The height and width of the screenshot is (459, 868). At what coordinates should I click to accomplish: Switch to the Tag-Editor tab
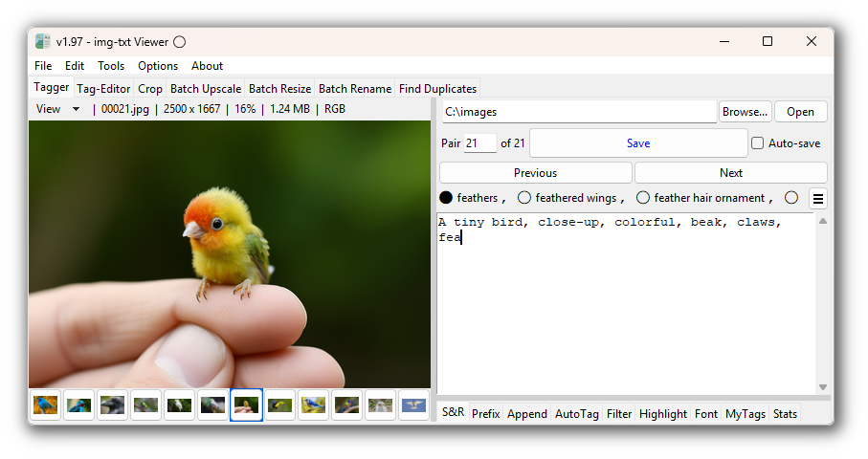(x=103, y=89)
